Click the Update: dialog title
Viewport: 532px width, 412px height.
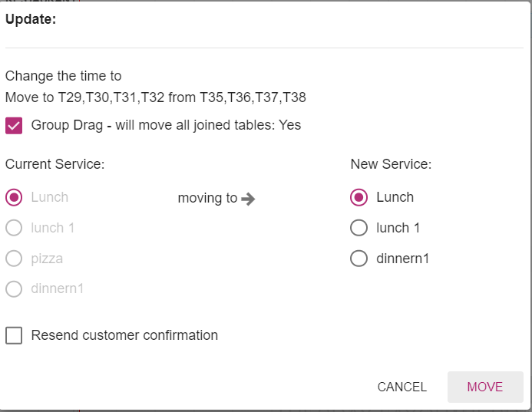point(31,20)
